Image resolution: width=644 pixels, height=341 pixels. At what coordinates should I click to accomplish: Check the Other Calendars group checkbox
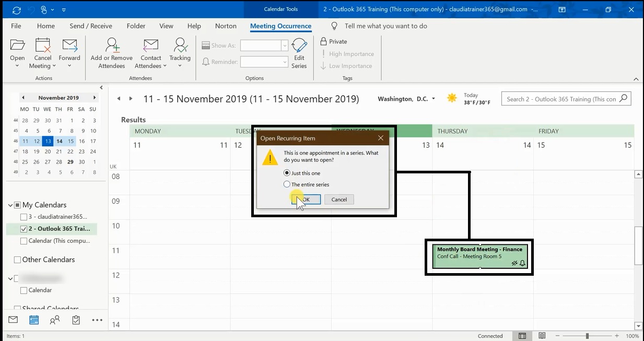tap(17, 260)
